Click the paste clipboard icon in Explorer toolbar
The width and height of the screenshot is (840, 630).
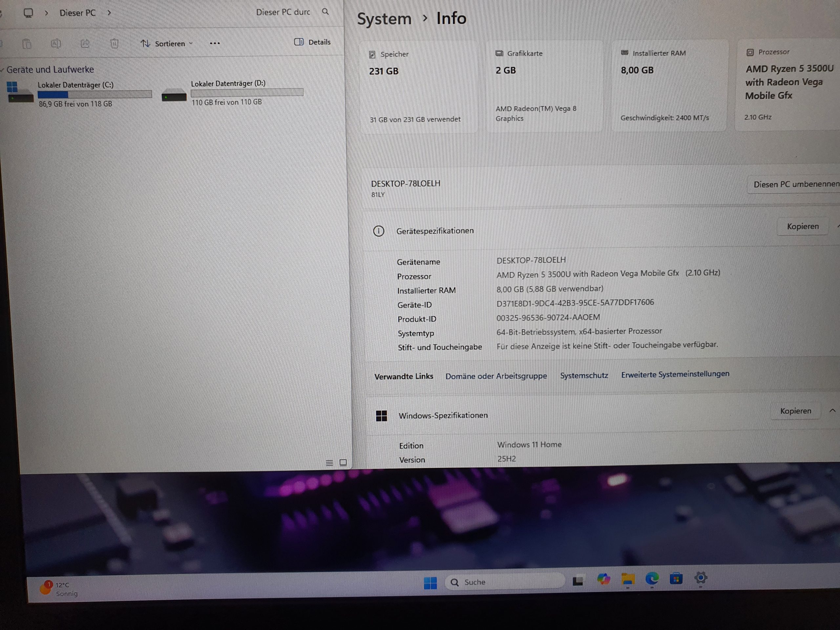[x=27, y=44]
